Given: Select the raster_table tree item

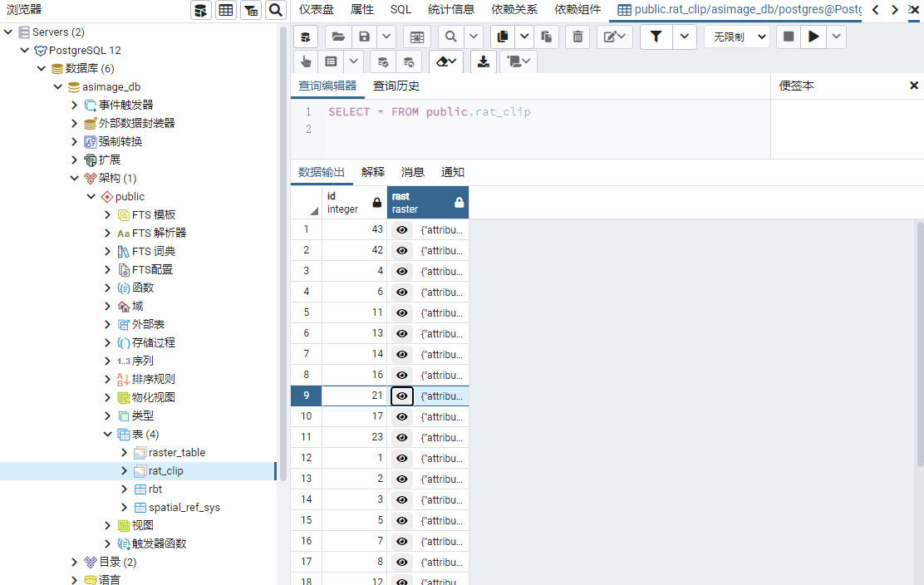Looking at the screenshot, I should pyautogui.click(x=176, y=453).
